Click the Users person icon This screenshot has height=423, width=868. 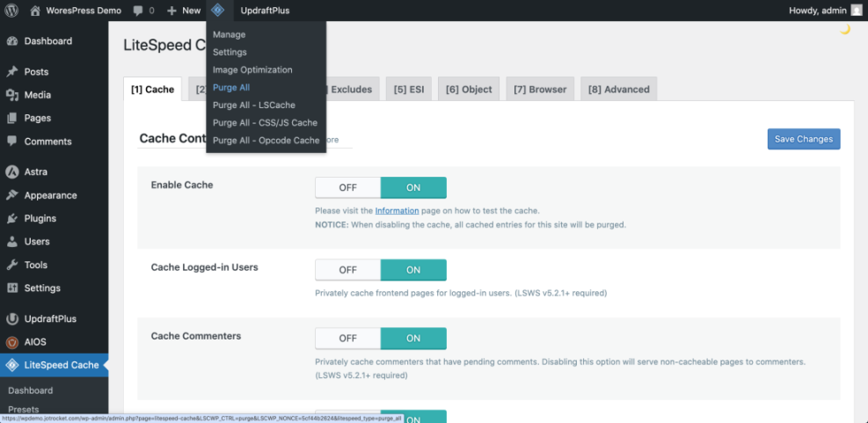12,242
